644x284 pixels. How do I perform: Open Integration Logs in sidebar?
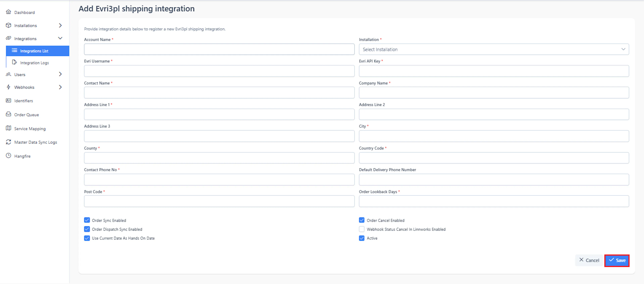(35, 63)
